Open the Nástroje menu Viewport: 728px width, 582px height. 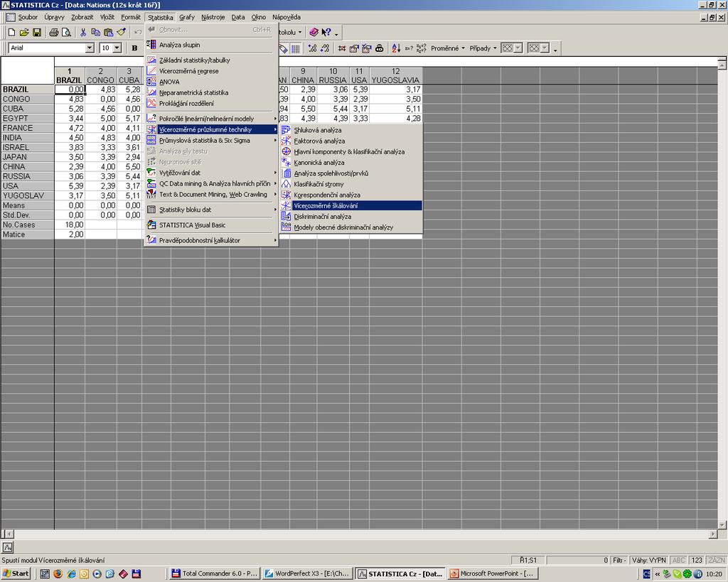point(213,17)
